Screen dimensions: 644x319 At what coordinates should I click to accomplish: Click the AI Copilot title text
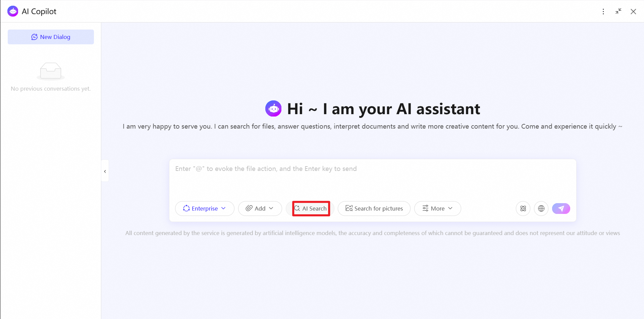(x=39, y=11)
